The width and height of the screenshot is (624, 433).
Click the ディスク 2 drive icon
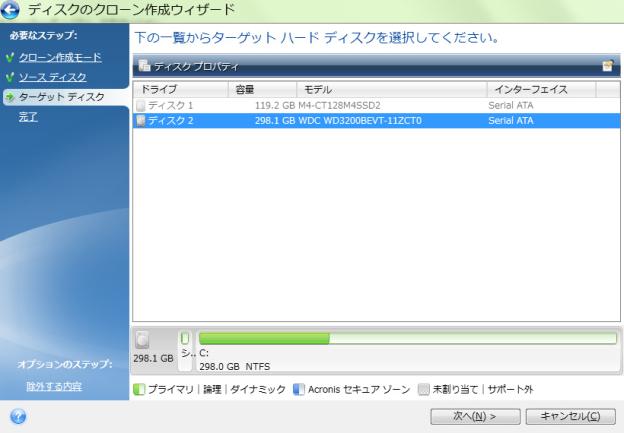140,121
